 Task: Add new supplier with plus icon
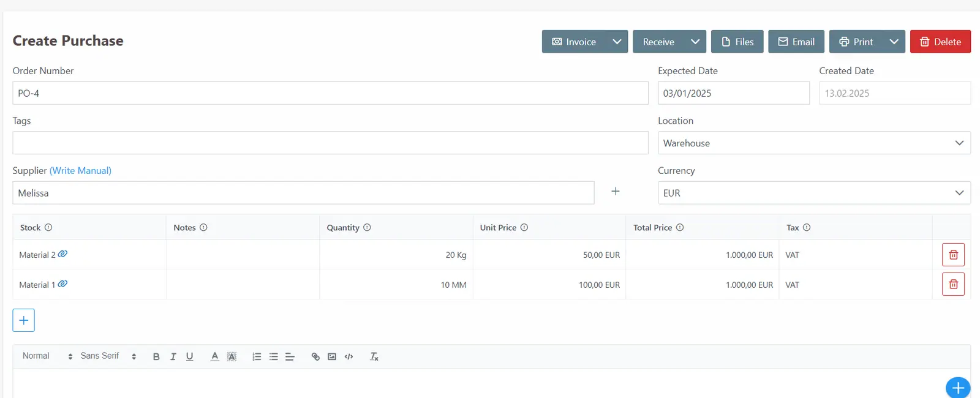click(x=616, y=192)
